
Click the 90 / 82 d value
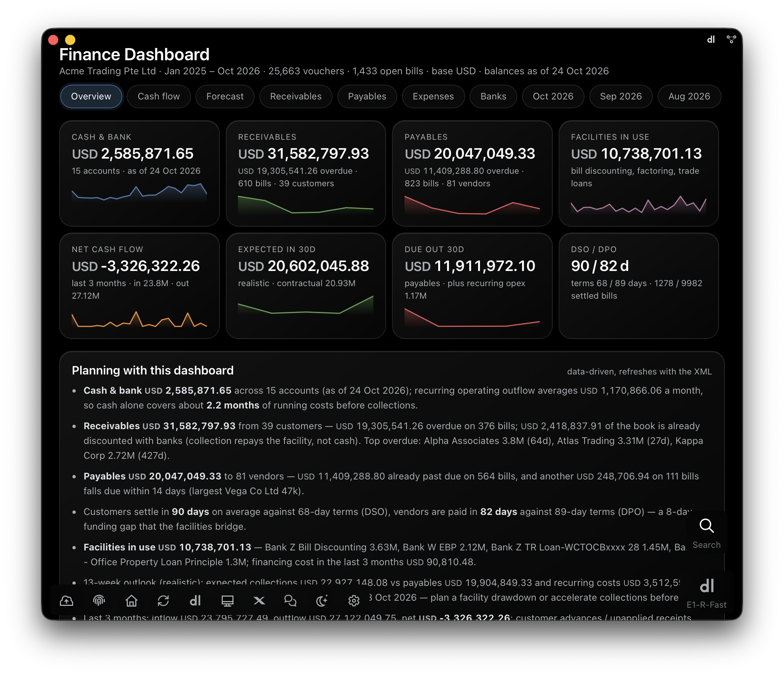(x=600, y=266)
